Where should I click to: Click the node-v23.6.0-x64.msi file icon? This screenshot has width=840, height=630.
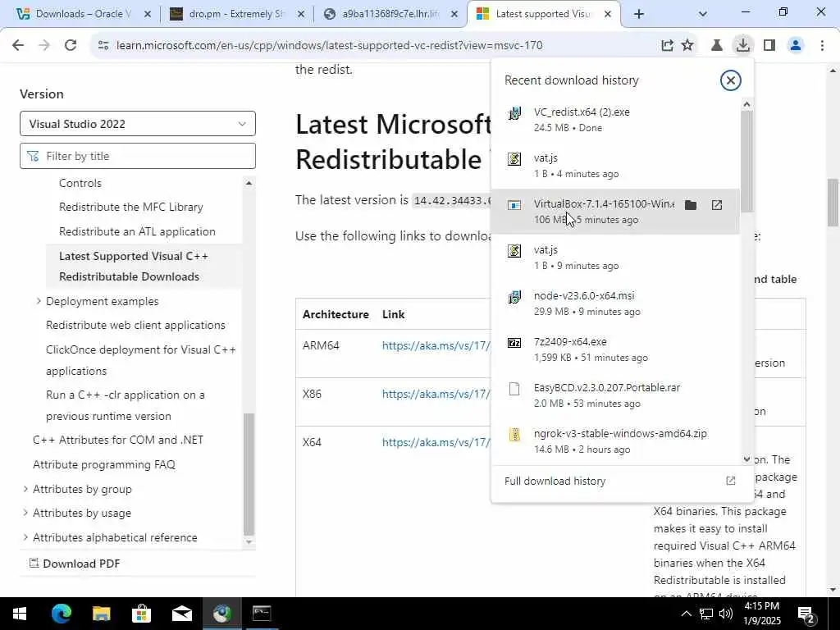[x=514, y=297]
